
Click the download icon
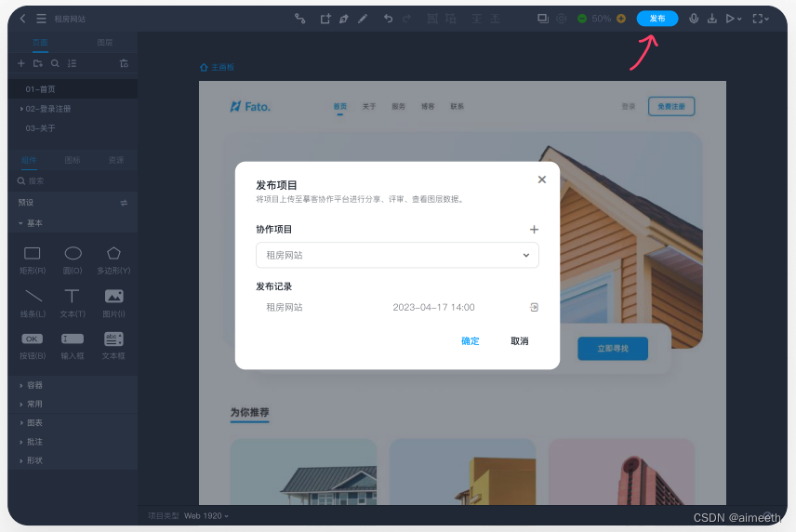pyautogui.click(x=712, y=19)
